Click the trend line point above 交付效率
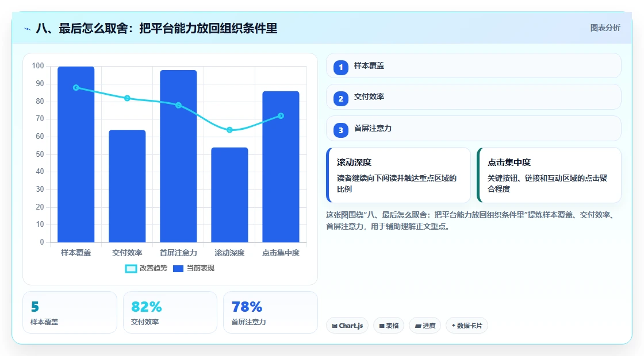 point(127,98)
